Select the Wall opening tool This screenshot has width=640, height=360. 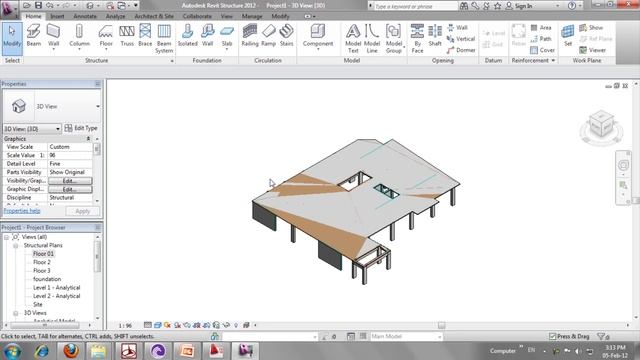(457, 27)
